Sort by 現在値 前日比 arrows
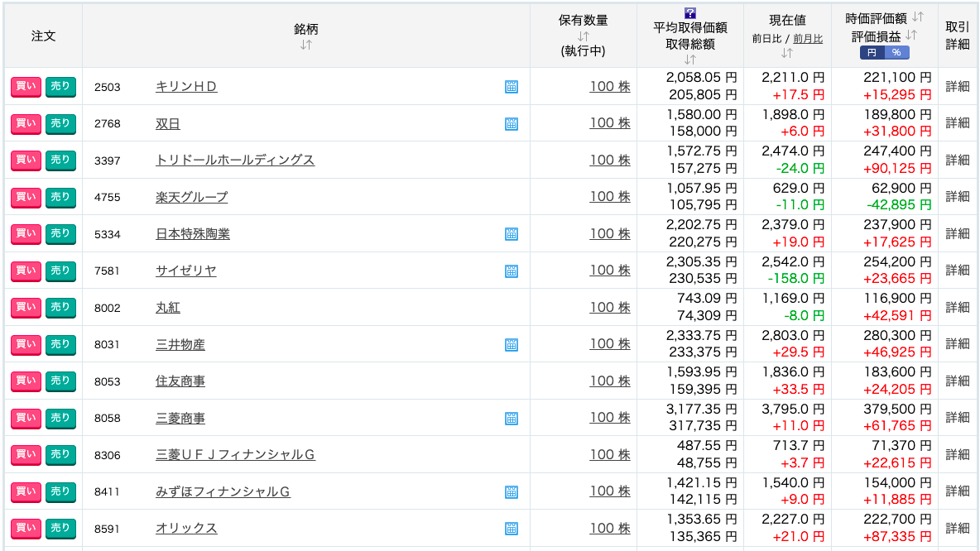This screenshot has height=551, width=980. coord(787,53)
